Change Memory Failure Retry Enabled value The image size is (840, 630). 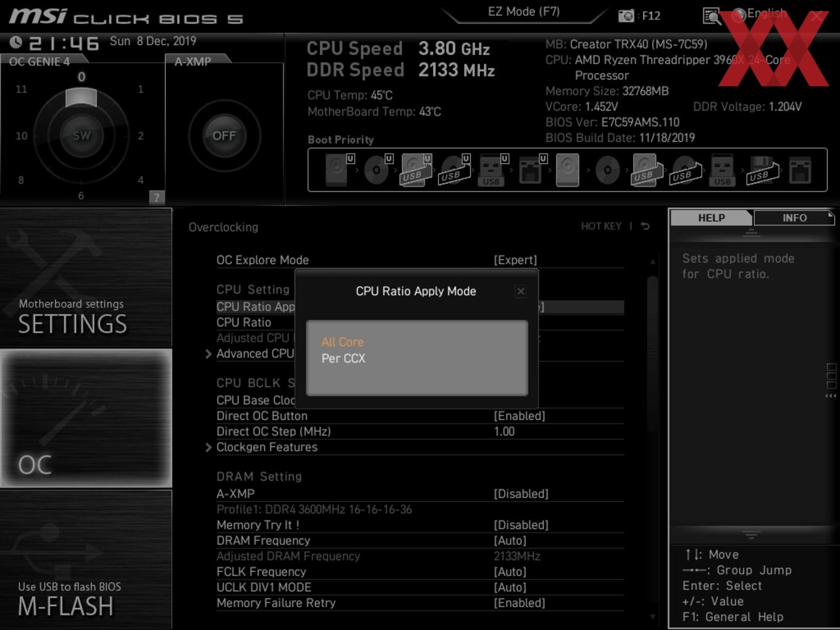click(x=519, y=603)
